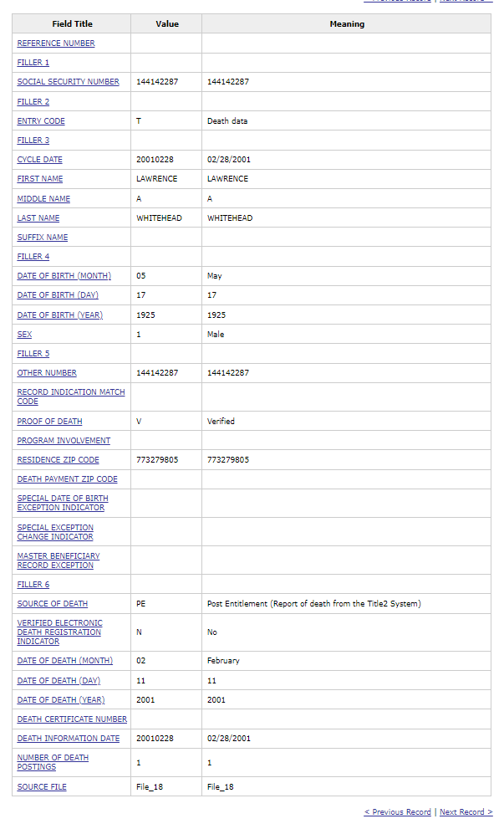Open the SEX field link
Viewport: 504px width, 829px height.
tap(24, 335)
